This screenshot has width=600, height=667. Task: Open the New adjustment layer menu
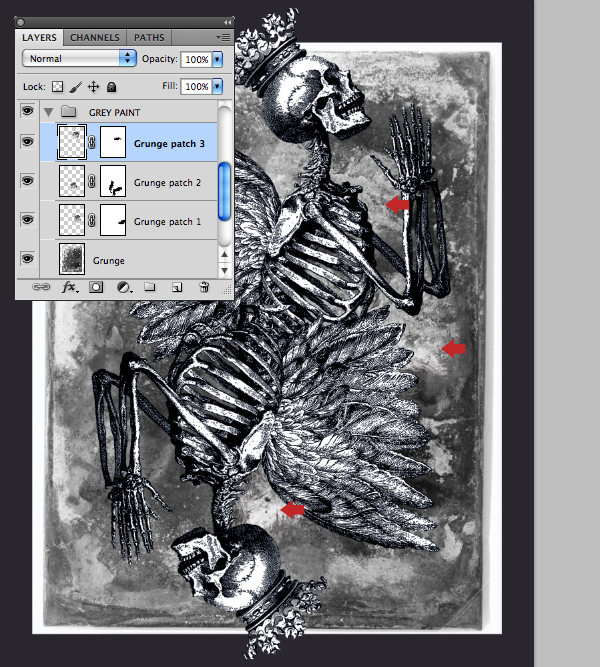pos(124,288)
